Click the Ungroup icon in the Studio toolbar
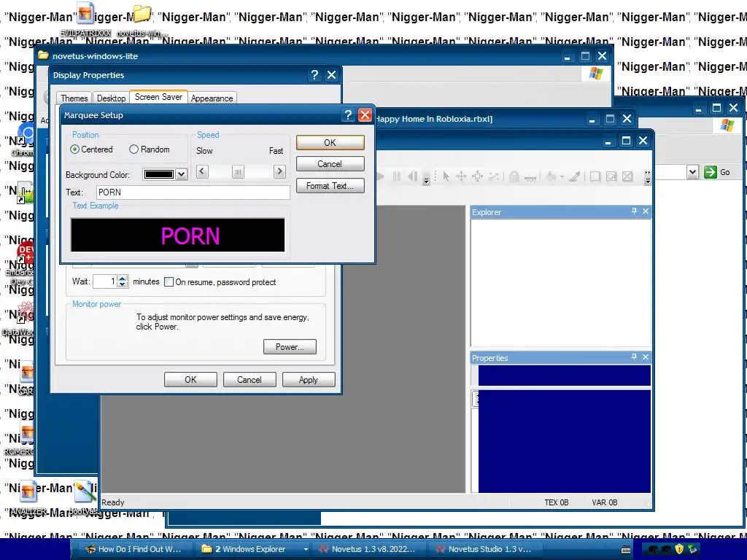The height and width of the screenshot is (560, 747). point(611,176)
